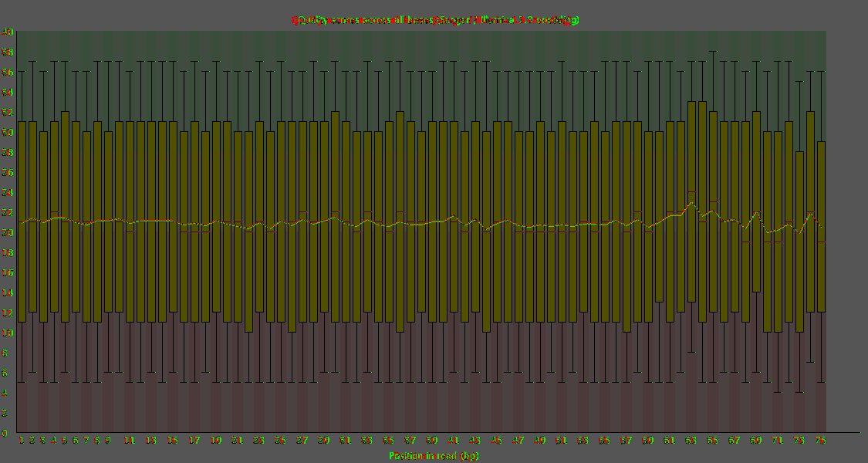This screenshot has width=868, height=463.
Task: Click the y-axis tick label 28
Action: pos(7,152)
